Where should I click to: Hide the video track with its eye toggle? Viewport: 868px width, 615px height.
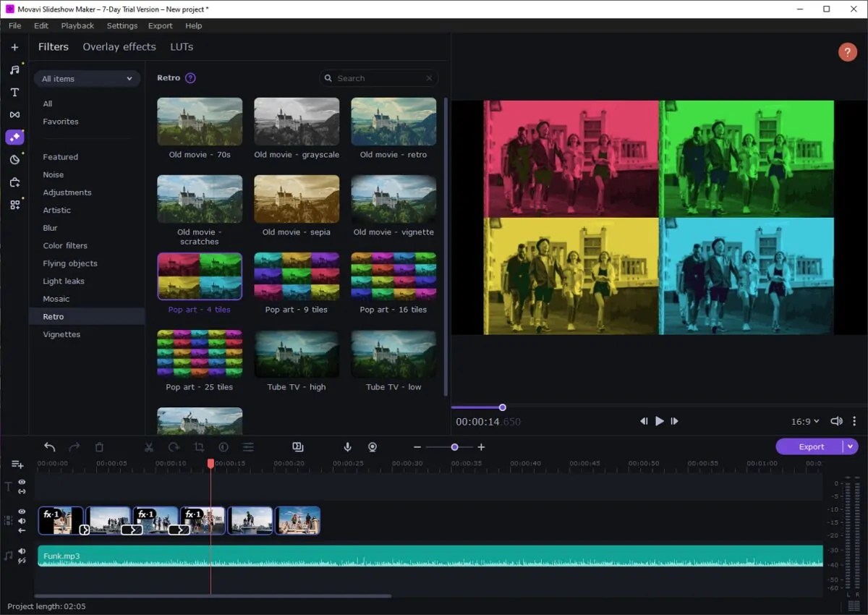[x=22, y=511]
